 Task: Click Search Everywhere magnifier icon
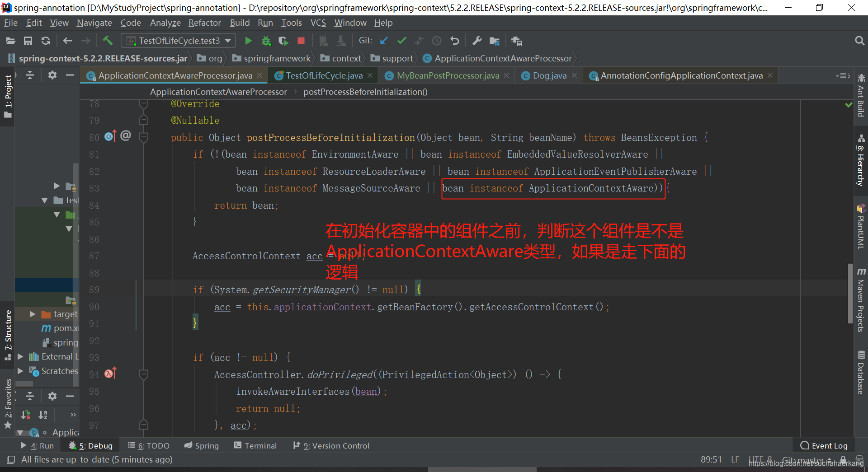click(859, 41)
